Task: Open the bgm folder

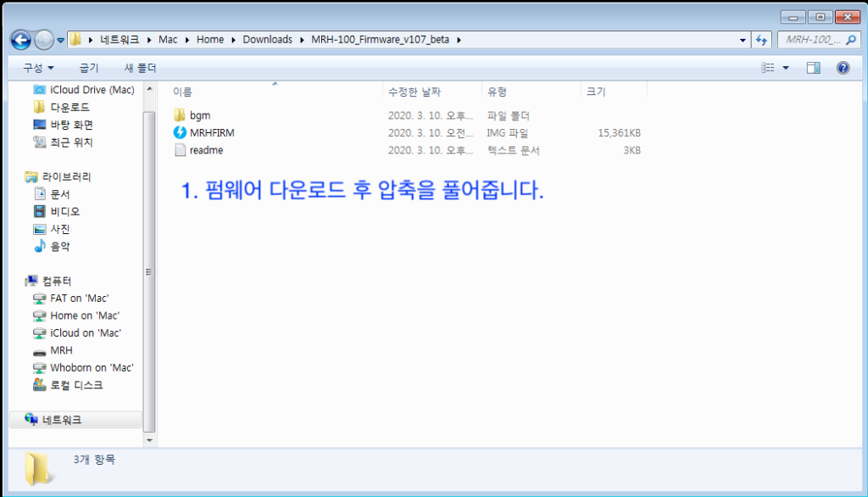Action: 199,115
